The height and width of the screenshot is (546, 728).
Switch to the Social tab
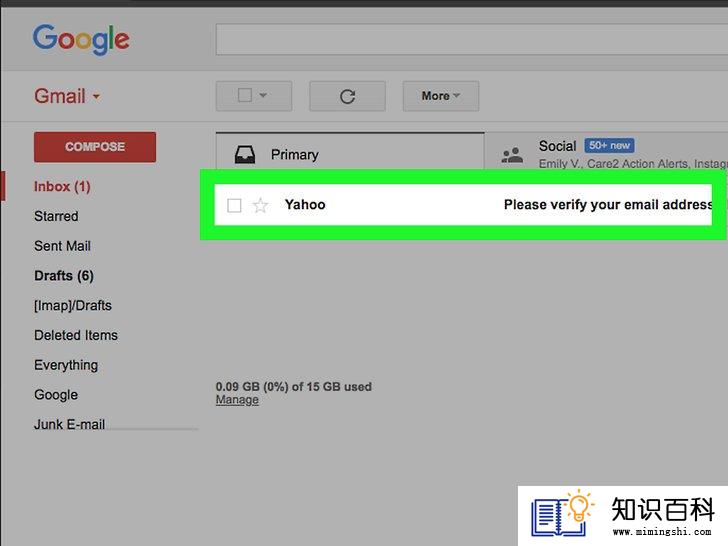click(x=606, y=152)
